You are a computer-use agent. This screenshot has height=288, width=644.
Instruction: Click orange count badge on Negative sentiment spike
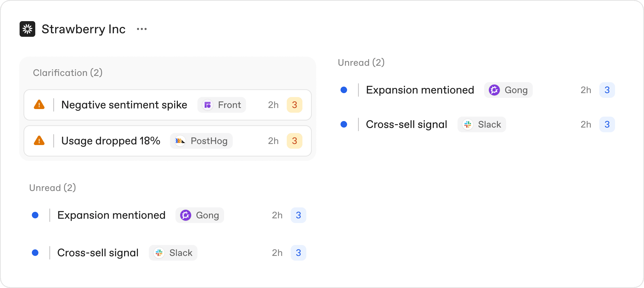(295, 105)
